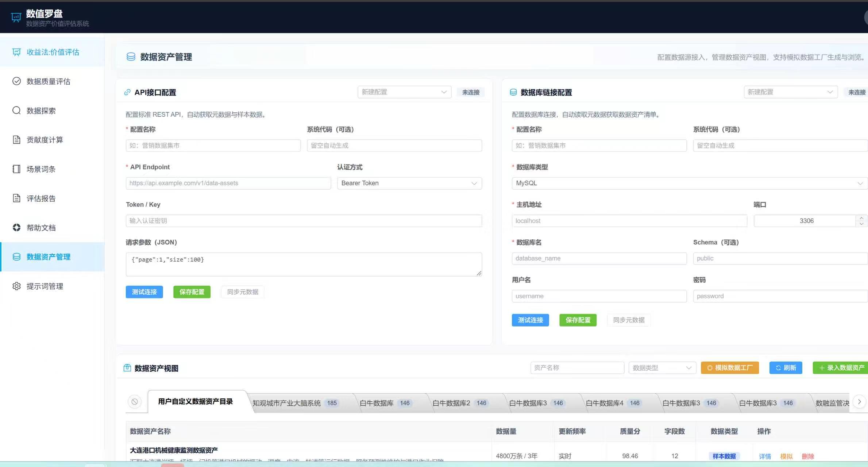Click the 数据资产视图 box icon
This screenshot has height=467, width=868.
click(127, 368)
